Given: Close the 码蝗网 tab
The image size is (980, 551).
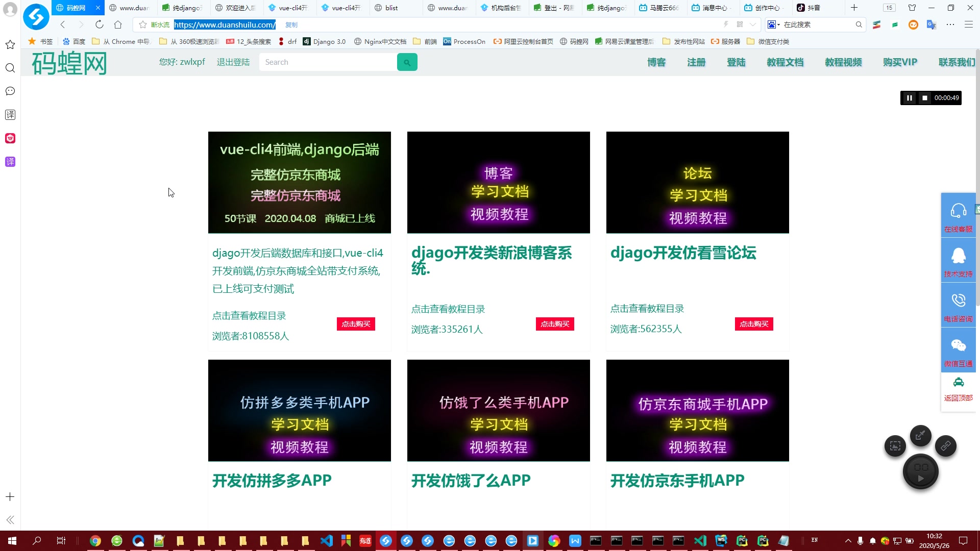Looking at the screenshot, I should pos(98,8).
